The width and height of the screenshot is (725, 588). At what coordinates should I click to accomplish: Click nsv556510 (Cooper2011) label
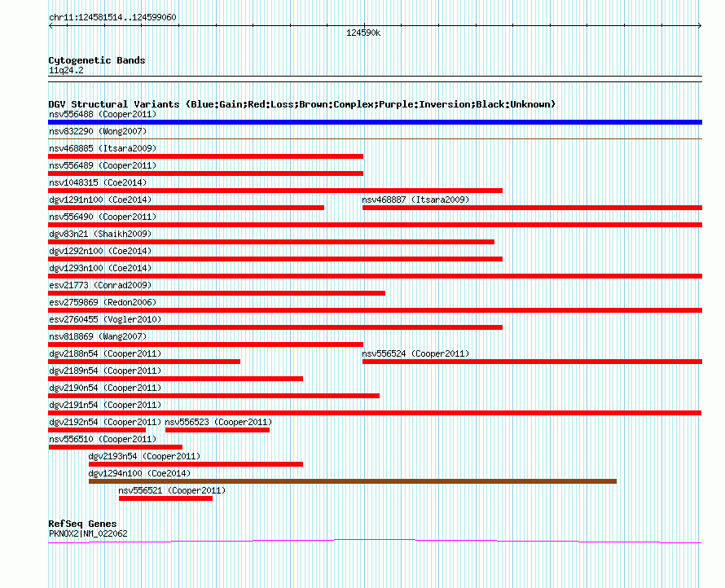103,439
